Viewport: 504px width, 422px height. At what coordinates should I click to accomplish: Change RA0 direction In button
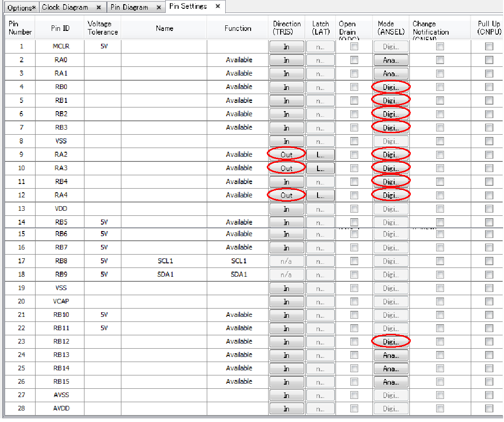(287, 60)
